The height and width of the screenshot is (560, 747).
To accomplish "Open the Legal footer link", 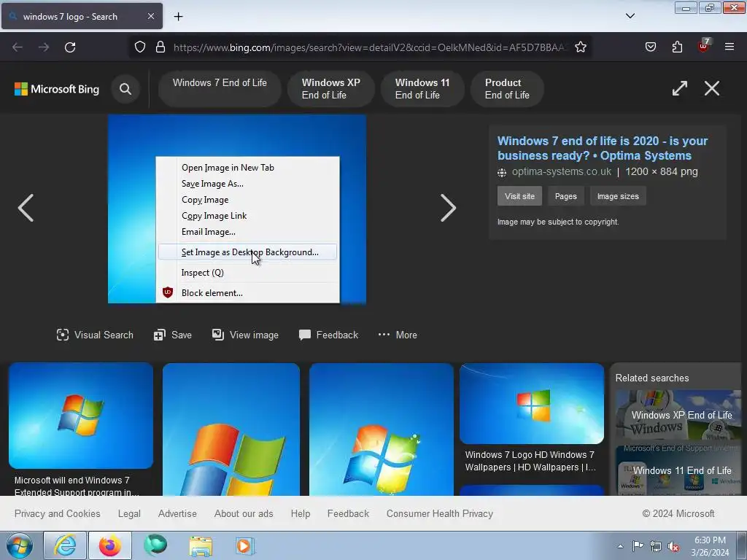I will tap(129, 513).
